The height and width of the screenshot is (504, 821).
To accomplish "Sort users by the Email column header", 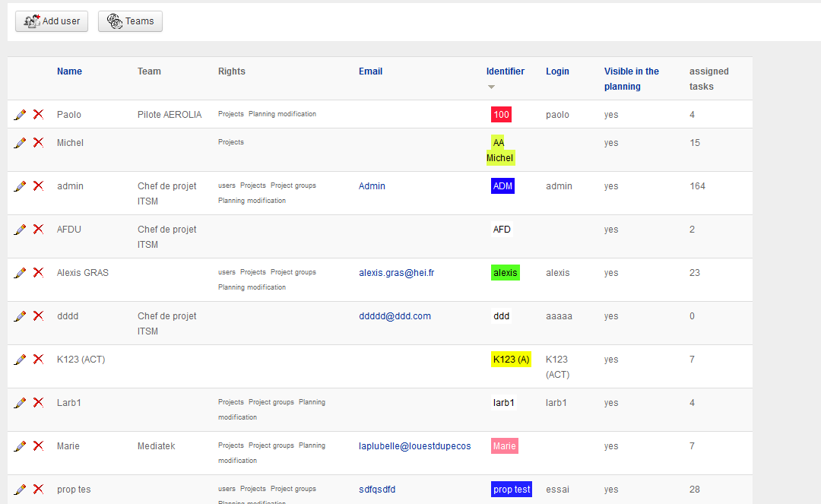I will point(370,71).
